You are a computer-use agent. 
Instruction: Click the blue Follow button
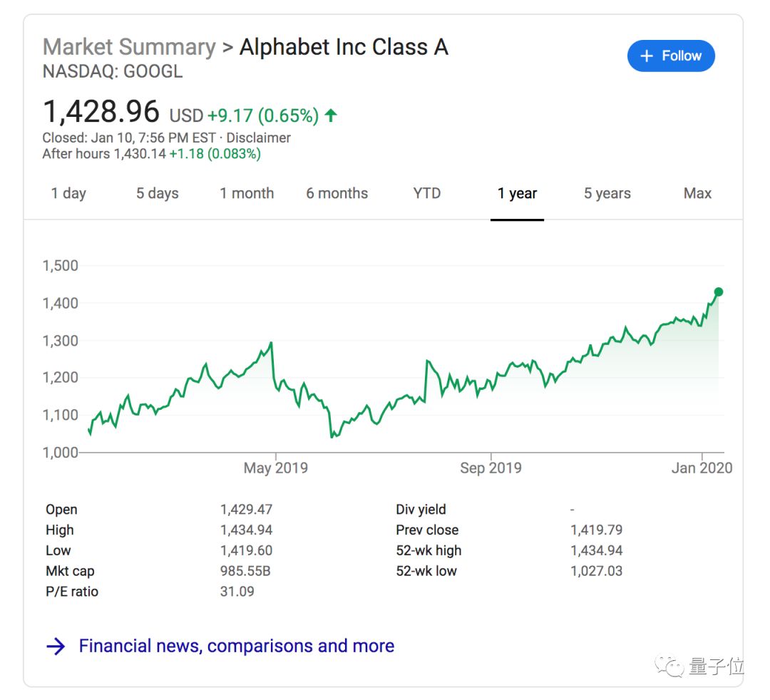[x=671, y=56]
